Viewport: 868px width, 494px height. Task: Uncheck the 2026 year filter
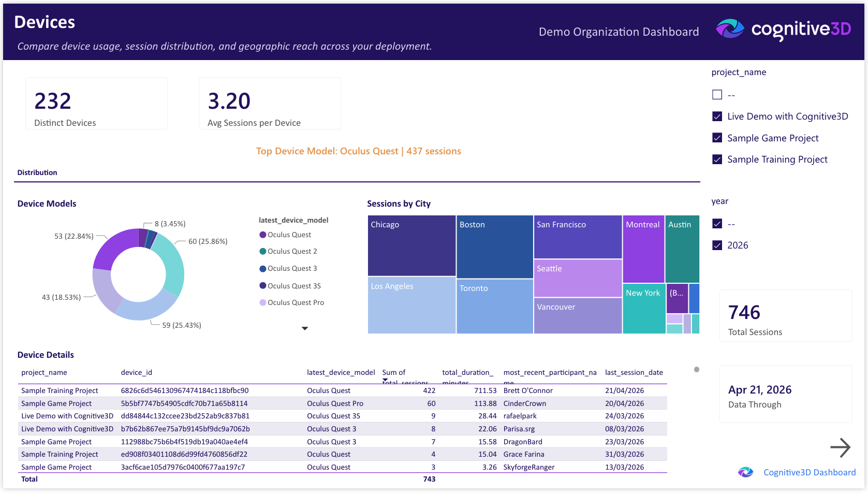point(717,245)
